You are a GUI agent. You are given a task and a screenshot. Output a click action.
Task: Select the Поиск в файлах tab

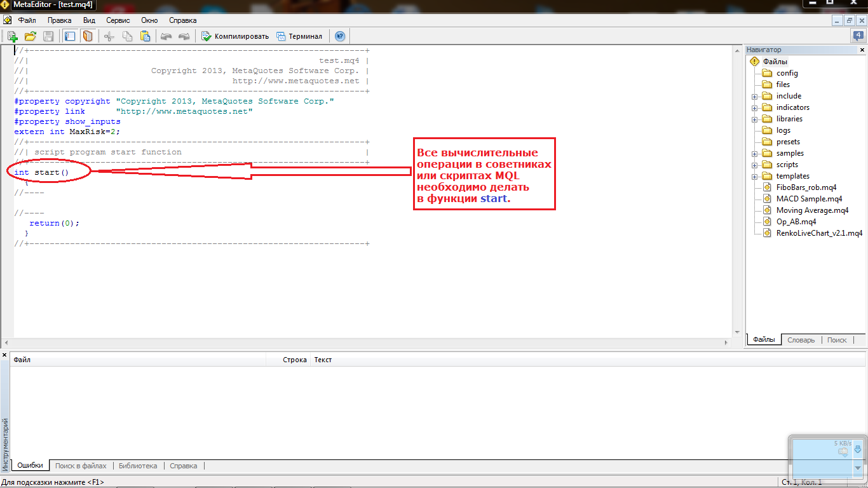tap(81, 466)
